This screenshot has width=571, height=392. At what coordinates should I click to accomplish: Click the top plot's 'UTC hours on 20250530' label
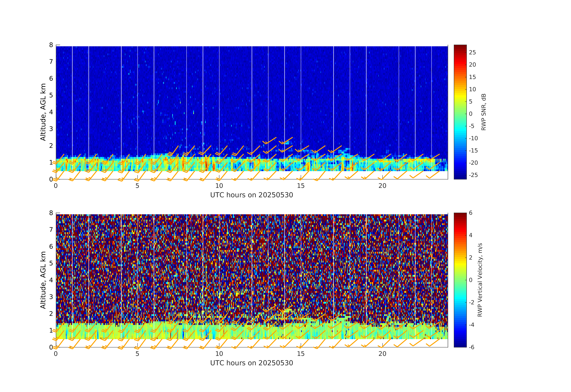252,195
